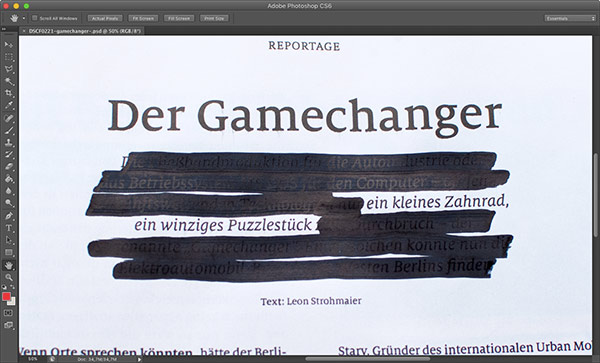
Task: Open the tool preset picker arrow
Action: [24, 18]
